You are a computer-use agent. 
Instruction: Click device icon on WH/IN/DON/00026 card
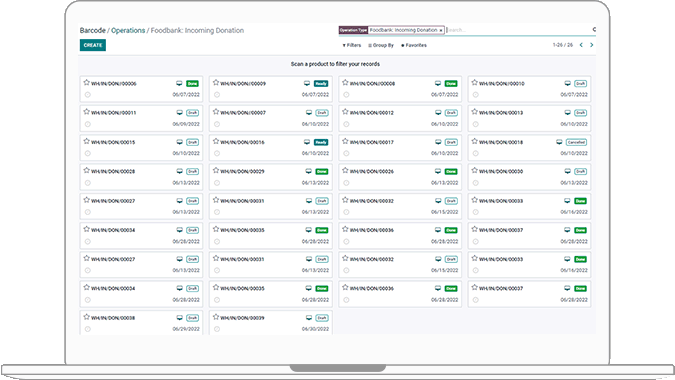438,171
